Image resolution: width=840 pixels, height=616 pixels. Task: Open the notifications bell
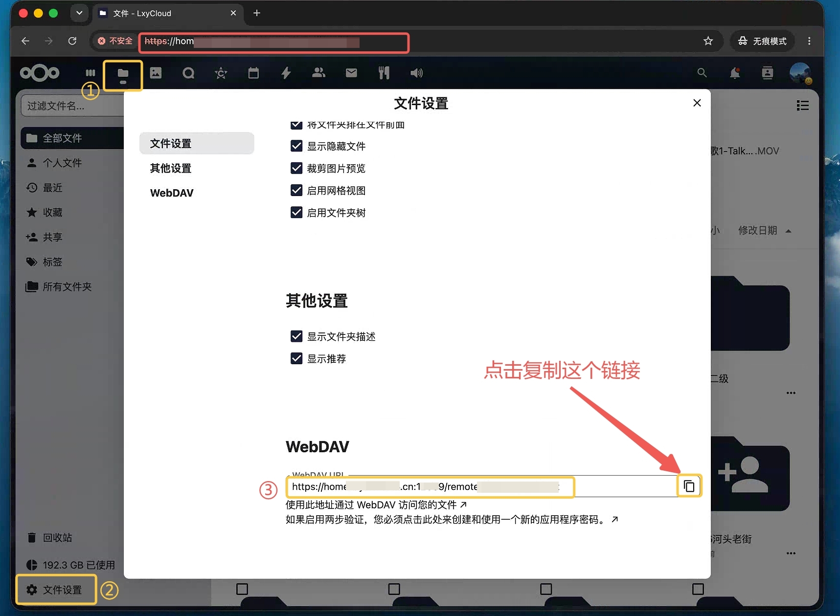click(x=735, y=73)
